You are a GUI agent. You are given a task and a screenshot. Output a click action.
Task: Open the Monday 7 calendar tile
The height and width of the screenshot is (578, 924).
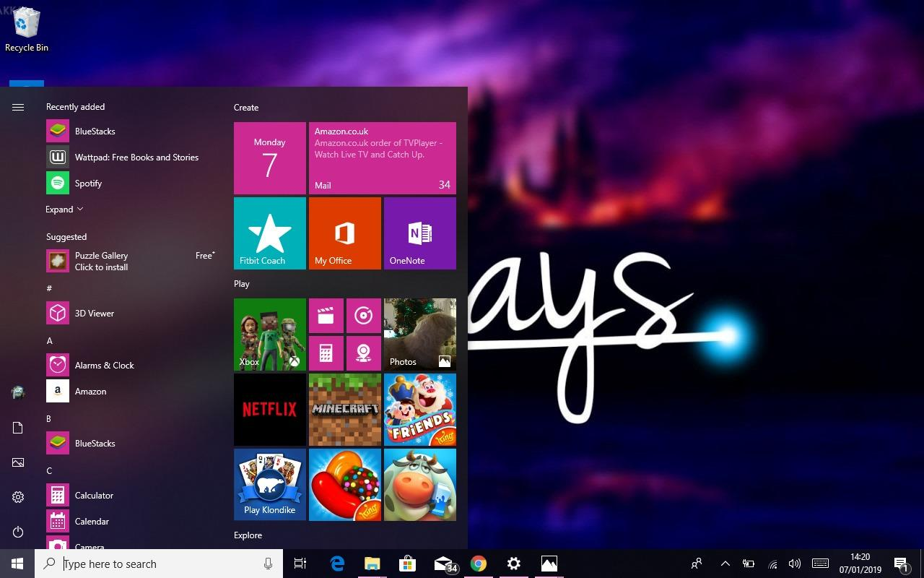(270, 158)
